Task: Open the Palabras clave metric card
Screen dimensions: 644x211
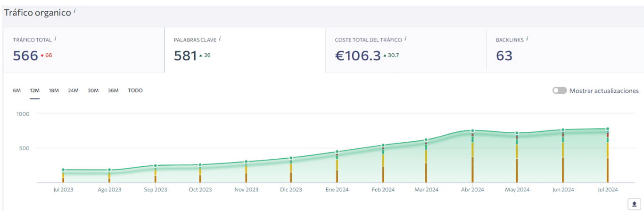Action: [245, 50]
